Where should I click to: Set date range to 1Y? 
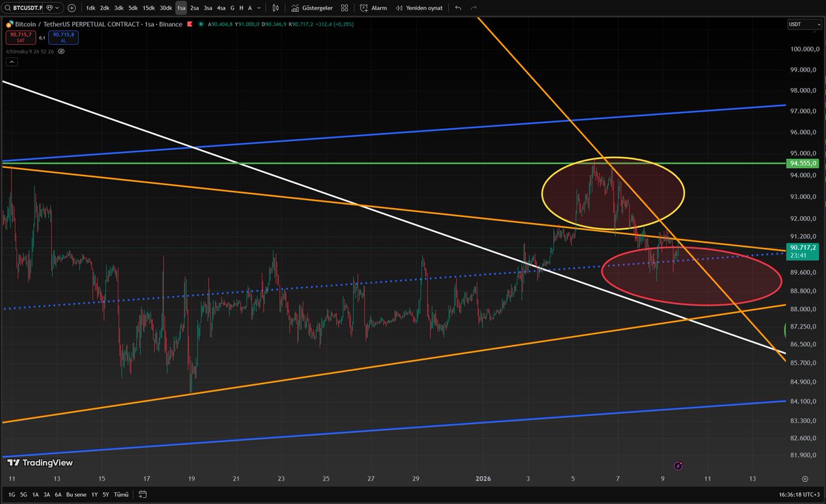tap(95, 494)
